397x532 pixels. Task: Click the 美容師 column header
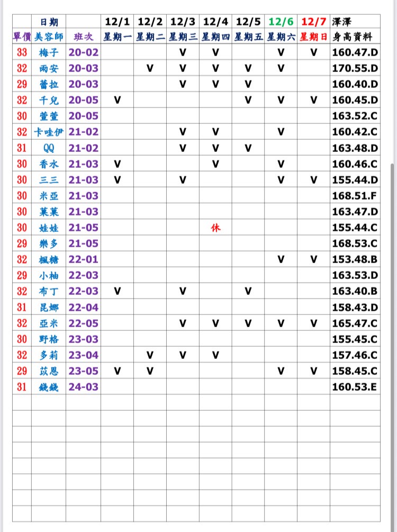49,37
